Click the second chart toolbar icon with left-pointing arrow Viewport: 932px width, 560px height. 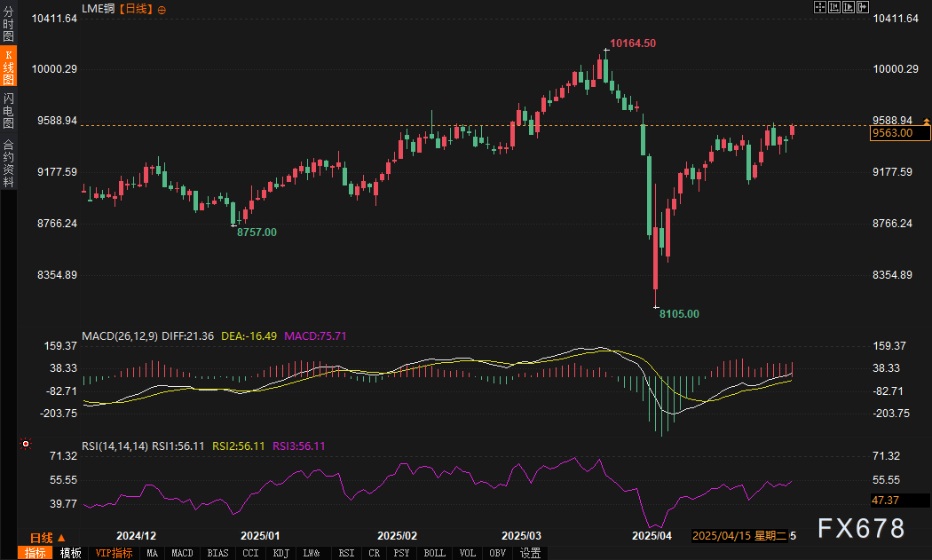pyautogui.click(x=833, y=7)
